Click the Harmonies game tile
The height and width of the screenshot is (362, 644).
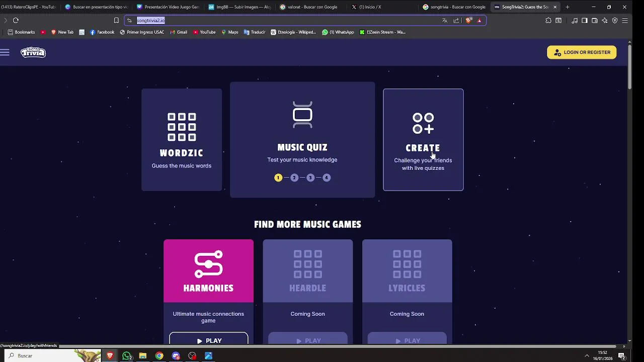click(x=208, y=271)
